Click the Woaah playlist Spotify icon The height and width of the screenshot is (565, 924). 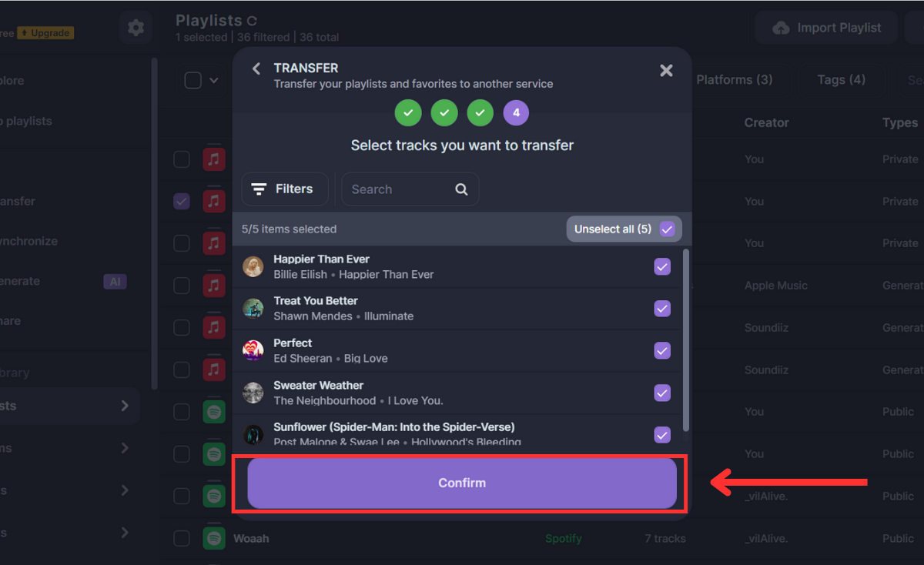[x=214, y=538]
